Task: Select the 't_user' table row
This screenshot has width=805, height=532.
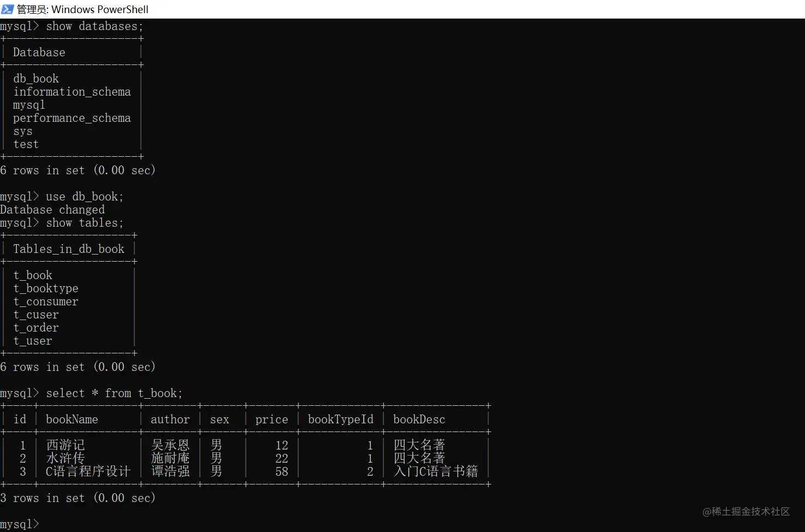Action: [33, 341]
